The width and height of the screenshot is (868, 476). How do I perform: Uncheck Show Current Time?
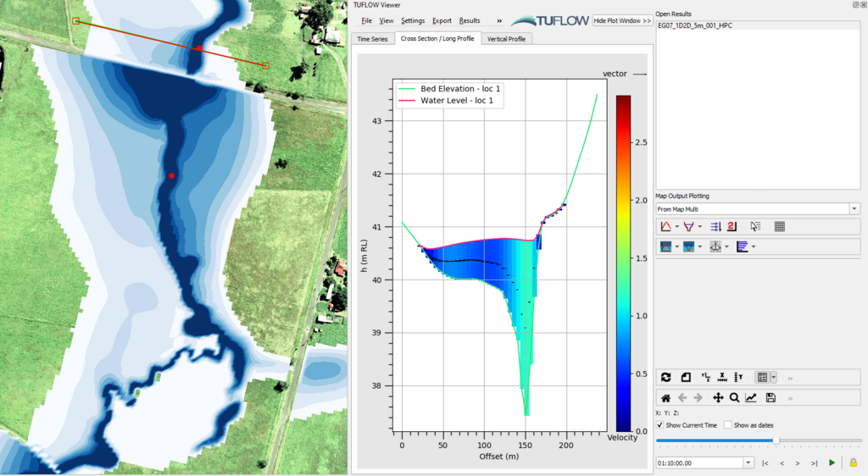pos(661,425)
